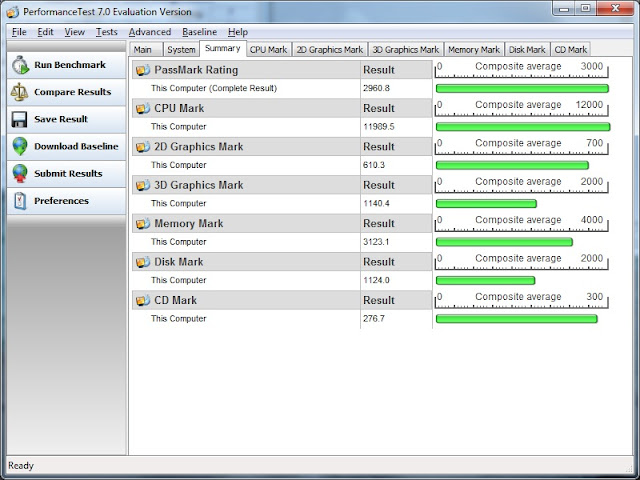Click the 3D Graphics Mark green result bar
The image size is (640, 480).
click(x=486, y=204)
